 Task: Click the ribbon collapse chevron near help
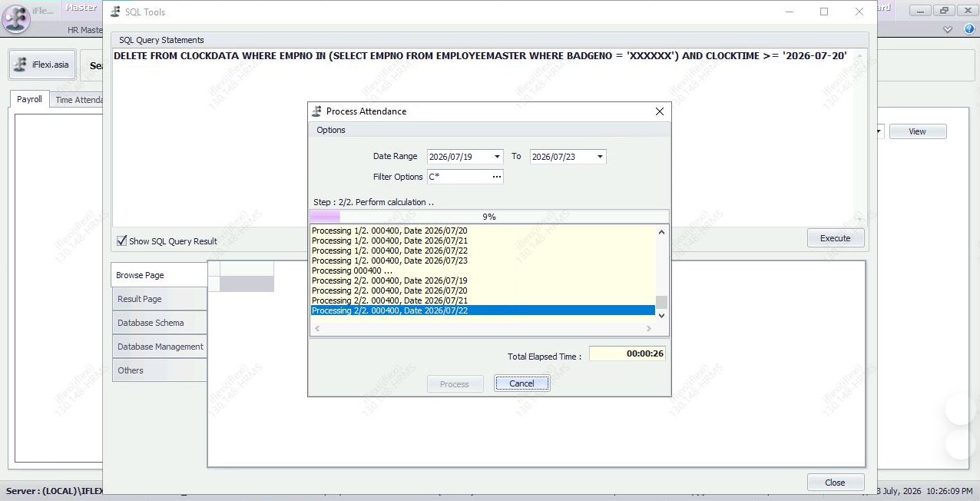[x=949, y=29]
